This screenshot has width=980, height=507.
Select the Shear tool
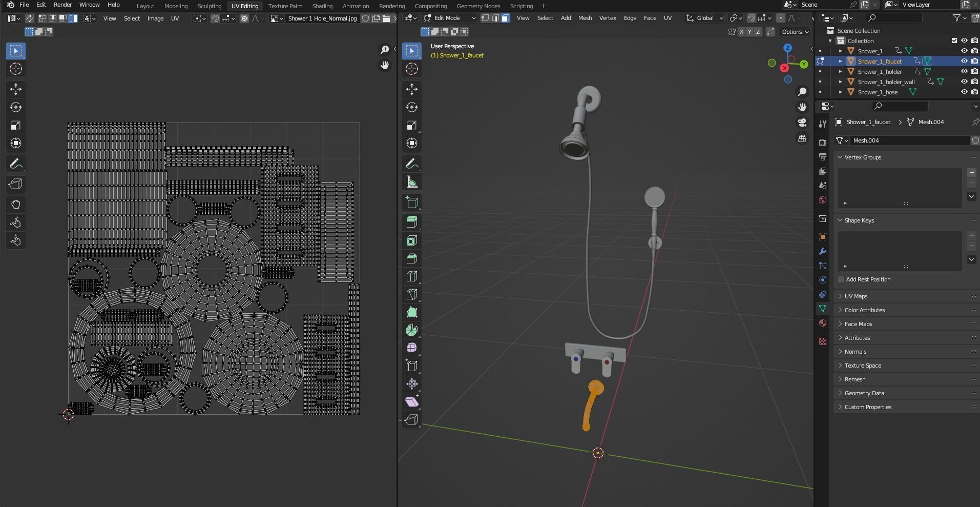click(412, 402)
